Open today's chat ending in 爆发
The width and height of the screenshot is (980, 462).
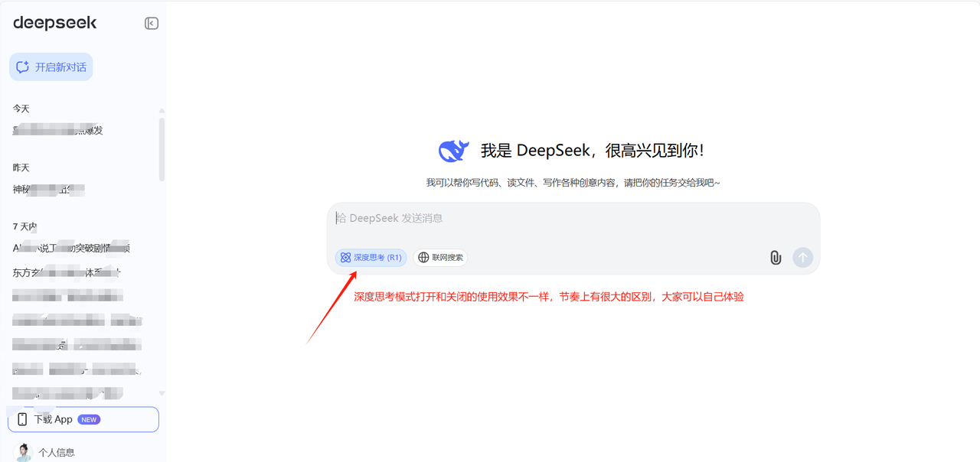tap(58, 131)
